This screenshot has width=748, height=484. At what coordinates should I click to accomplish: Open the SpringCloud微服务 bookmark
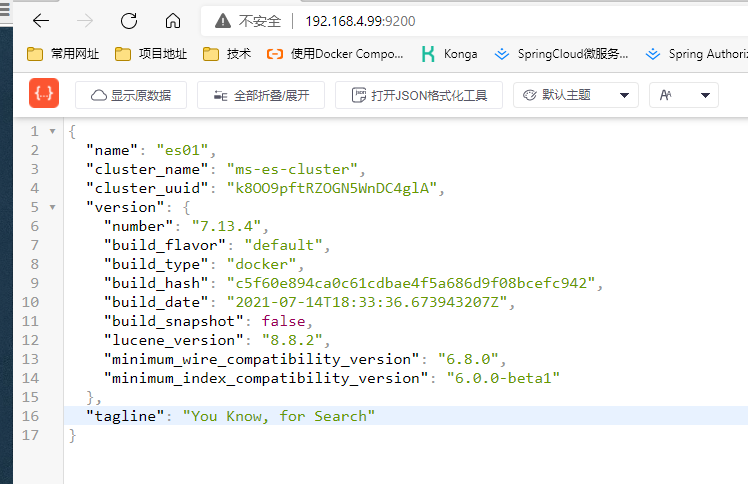(561, 54)
